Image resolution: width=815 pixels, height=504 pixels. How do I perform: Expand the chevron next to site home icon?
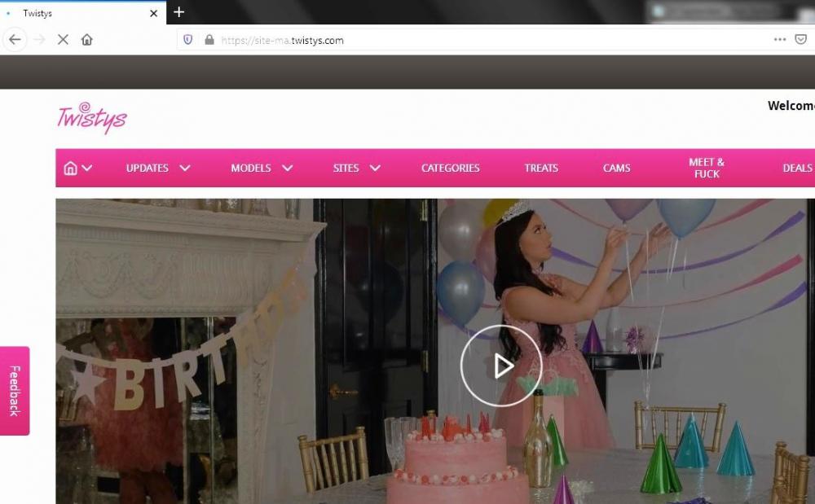[87, 168]
